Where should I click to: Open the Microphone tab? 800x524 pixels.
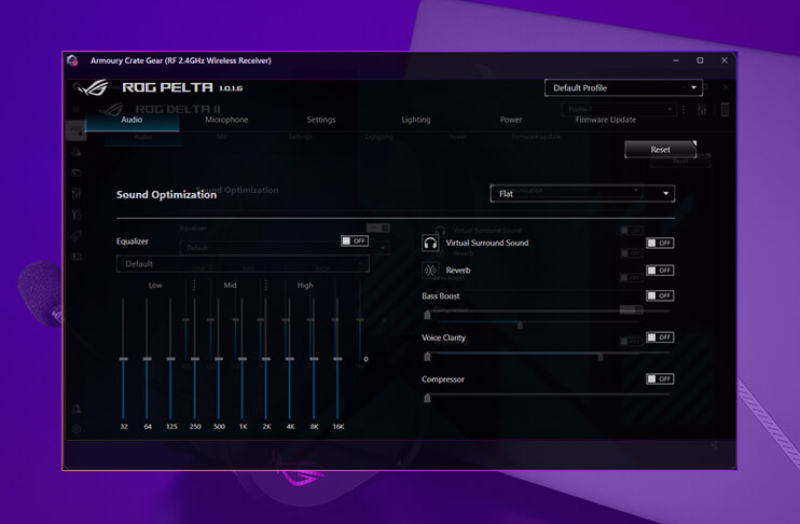pyautogui.click(x=227, y=120)
